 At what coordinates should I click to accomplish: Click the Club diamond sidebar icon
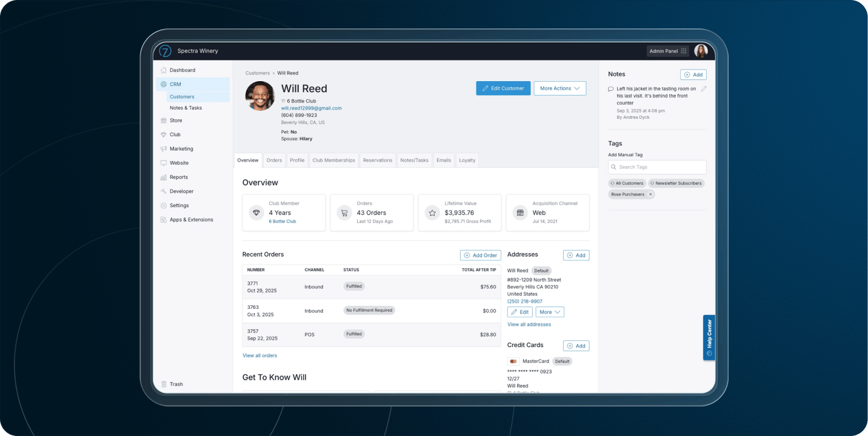[164, 134]
